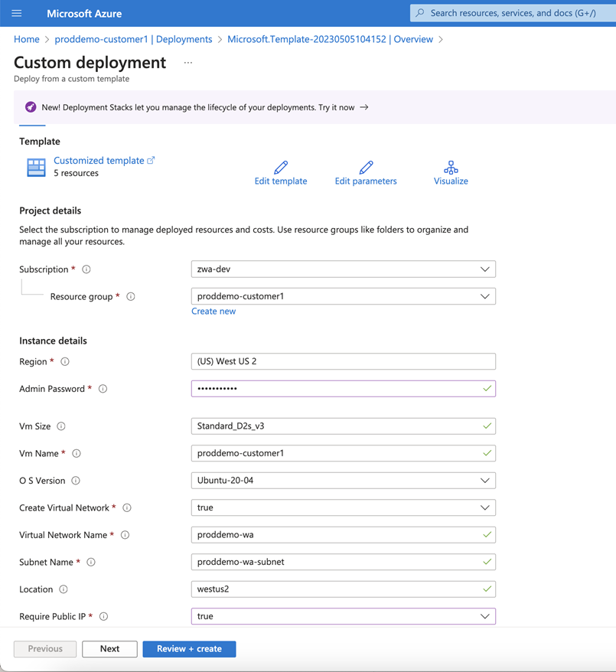Click the Create new resource group link
616x672 pixels.
click(213, 311)
